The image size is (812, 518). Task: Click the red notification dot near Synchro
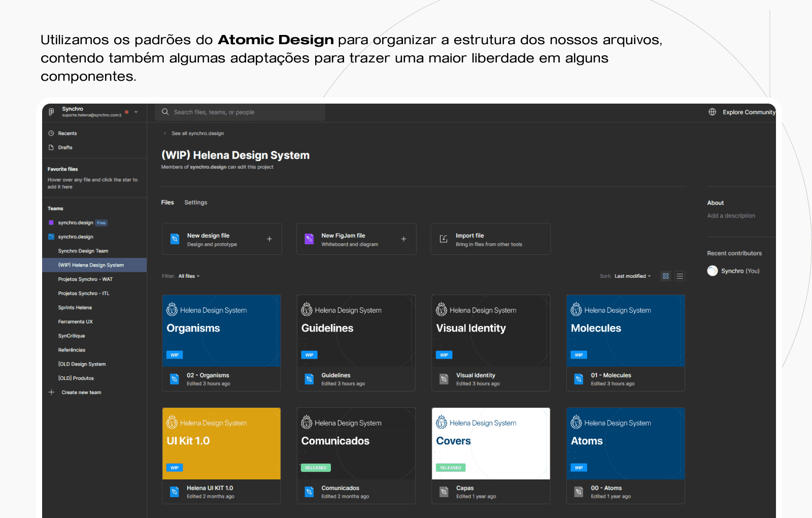[127, 112]
